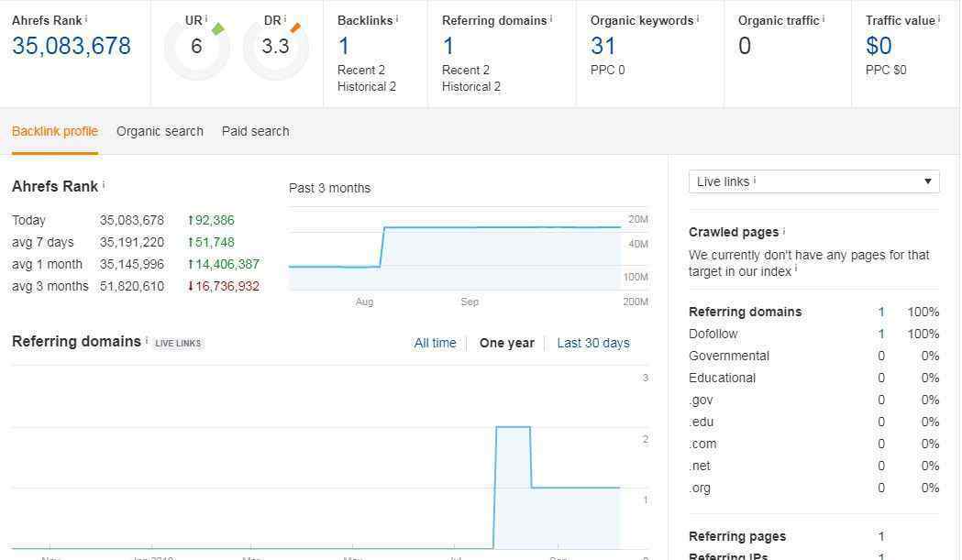Screen dimensions: 962x560
Task: Click the Organic traffic info icon
Action: pyautogui.click(x=824, y=18)
